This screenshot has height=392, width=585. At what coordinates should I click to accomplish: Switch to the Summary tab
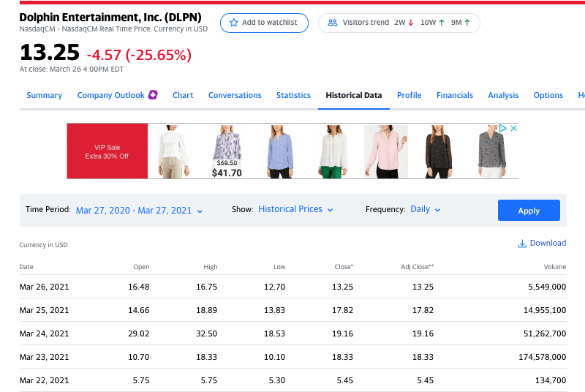tap(45, 95)
